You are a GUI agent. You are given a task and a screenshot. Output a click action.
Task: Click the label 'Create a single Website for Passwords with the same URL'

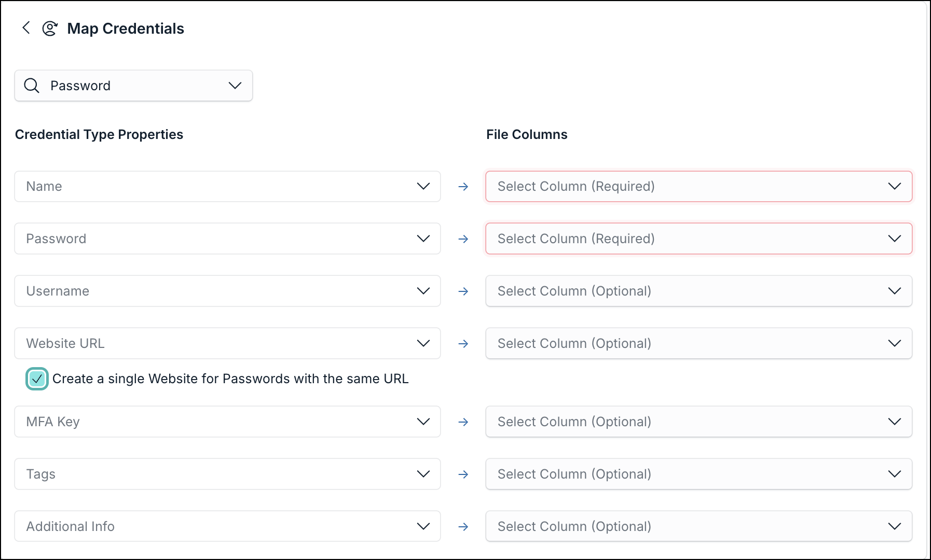[230, 379]
